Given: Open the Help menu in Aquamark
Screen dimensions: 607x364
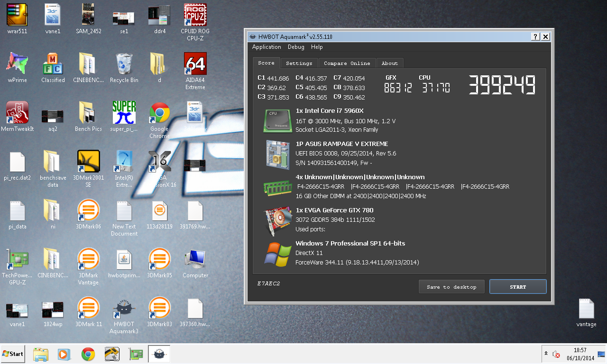Looking at the screenshot, I should (317, 47).
